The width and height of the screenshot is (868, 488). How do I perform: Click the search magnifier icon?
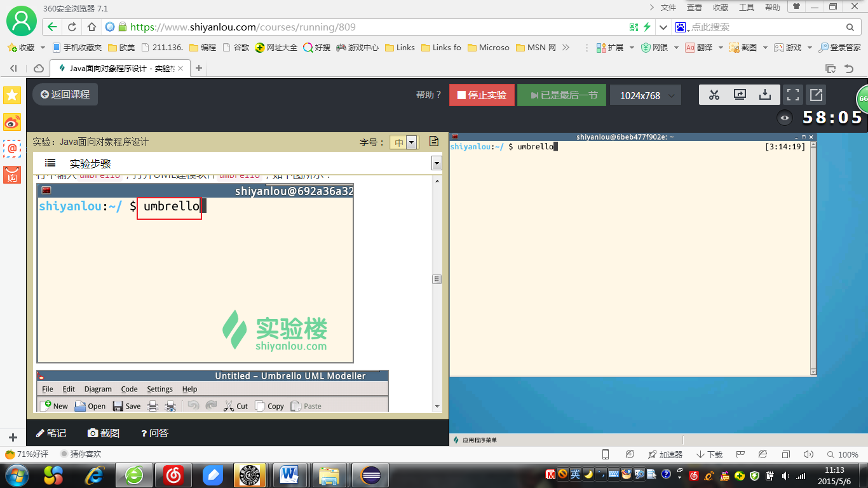pyautogui.click(x=850, y=27)
